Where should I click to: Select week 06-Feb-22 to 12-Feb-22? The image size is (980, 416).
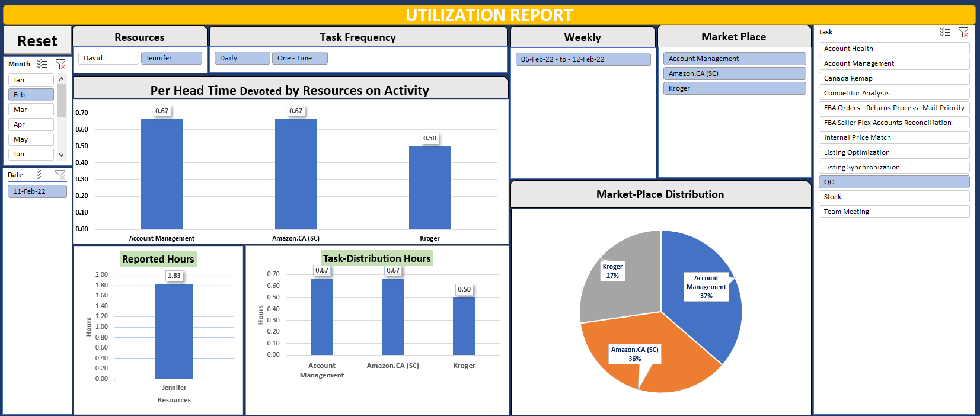coord(583,59)
